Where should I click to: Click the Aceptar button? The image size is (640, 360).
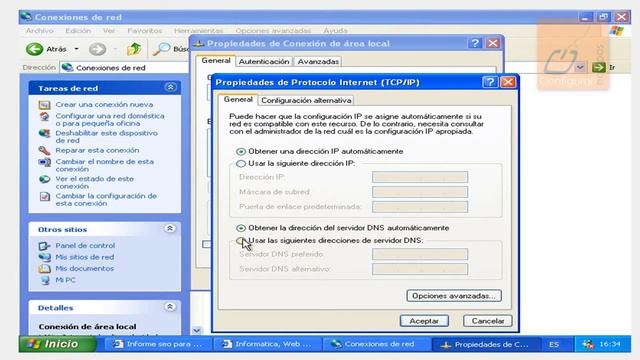[x=424, y=321]
